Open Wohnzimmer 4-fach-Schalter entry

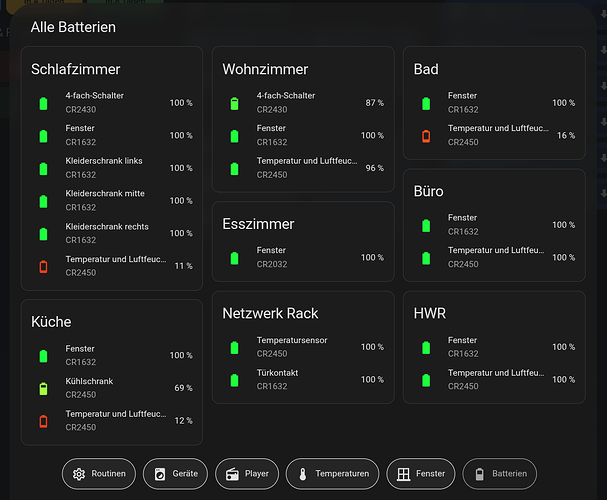[303, 103]
